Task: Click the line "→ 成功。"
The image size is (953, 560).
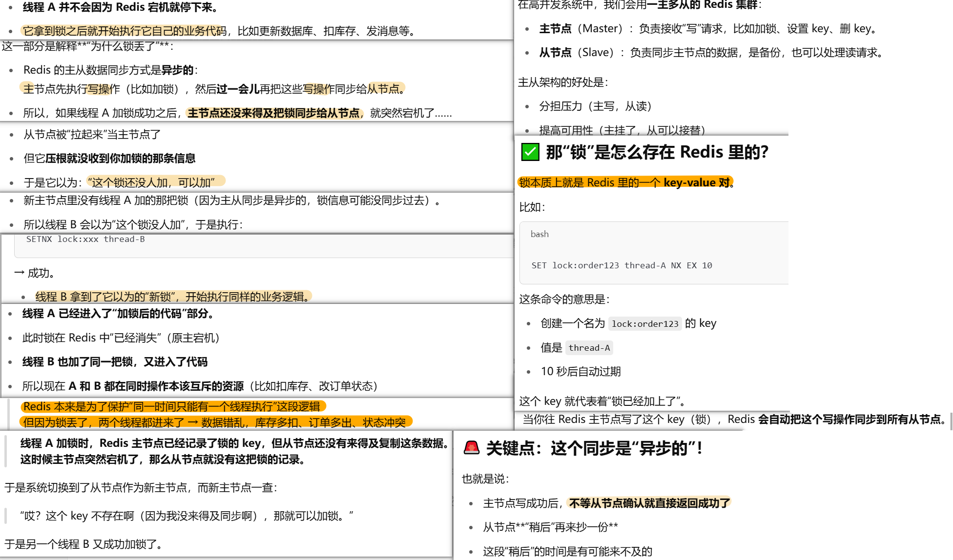Action: pyautogui.click(x=34, y=273)
